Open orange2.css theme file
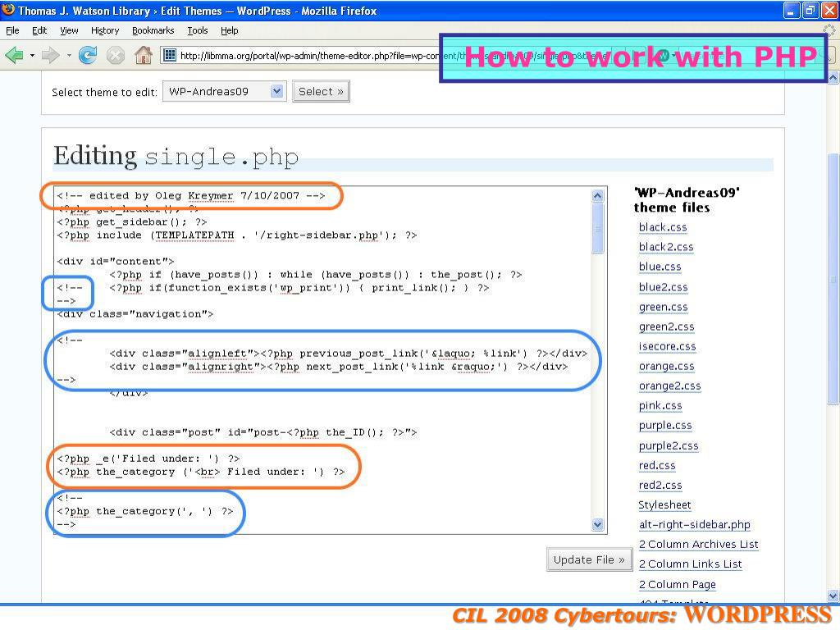This screenshot has width=840, height=630. click(669, 386)
